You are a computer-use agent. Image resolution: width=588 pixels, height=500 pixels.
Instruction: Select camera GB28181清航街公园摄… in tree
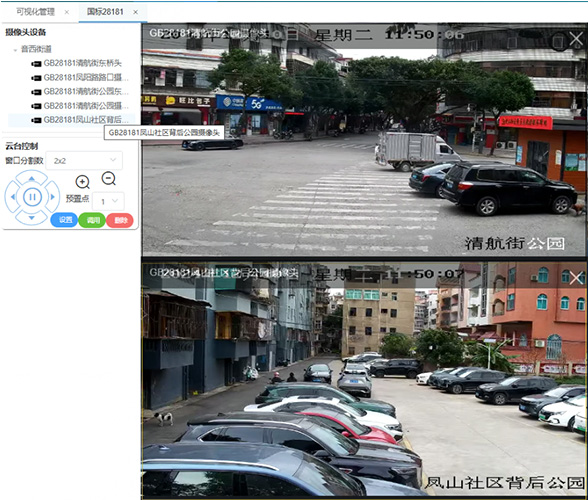pyautogui.click(x=86, y=106)
